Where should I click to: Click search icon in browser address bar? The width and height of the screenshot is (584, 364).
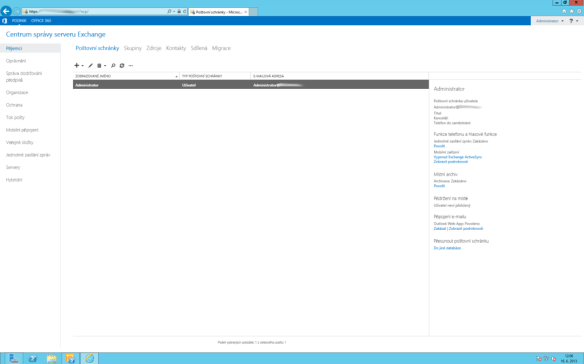pos(169,12)
